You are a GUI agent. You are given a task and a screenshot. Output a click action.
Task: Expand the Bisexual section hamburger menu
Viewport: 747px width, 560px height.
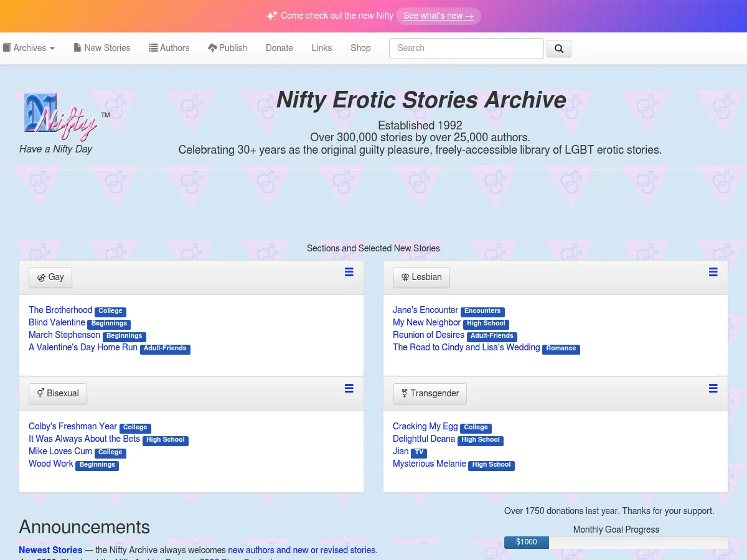click(349, 388)
